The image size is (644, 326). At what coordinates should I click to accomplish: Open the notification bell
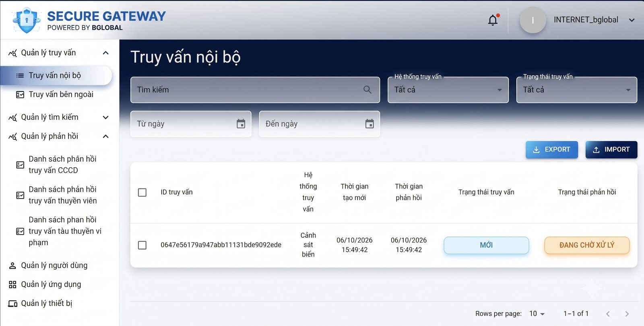493,20
